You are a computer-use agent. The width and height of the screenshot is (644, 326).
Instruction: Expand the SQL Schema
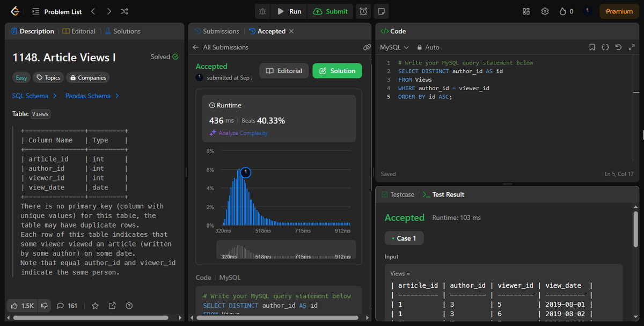click(34, 96)
